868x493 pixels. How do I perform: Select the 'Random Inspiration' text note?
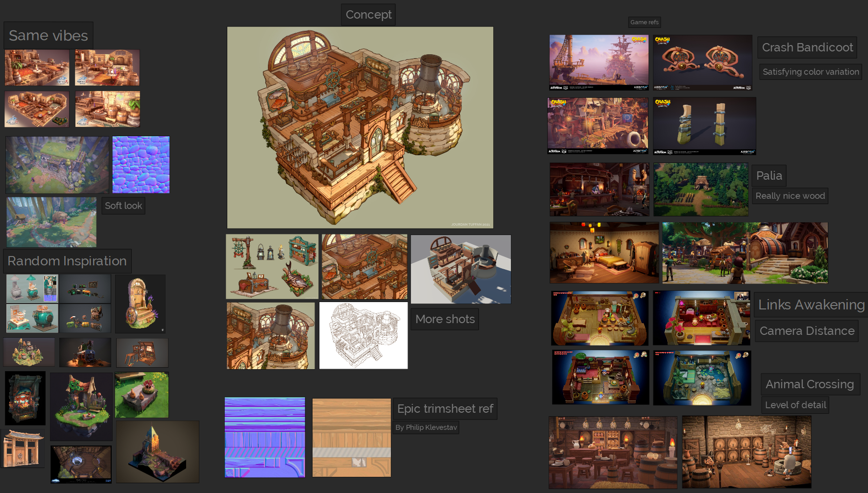(67, 261)
